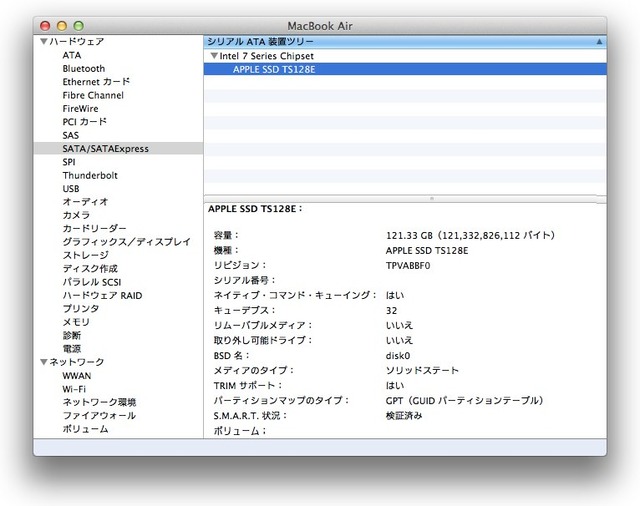Viewport: 640px width, 506px height.
Task: Select ボリューム in the sidebar
Action: tap(85, 429)
